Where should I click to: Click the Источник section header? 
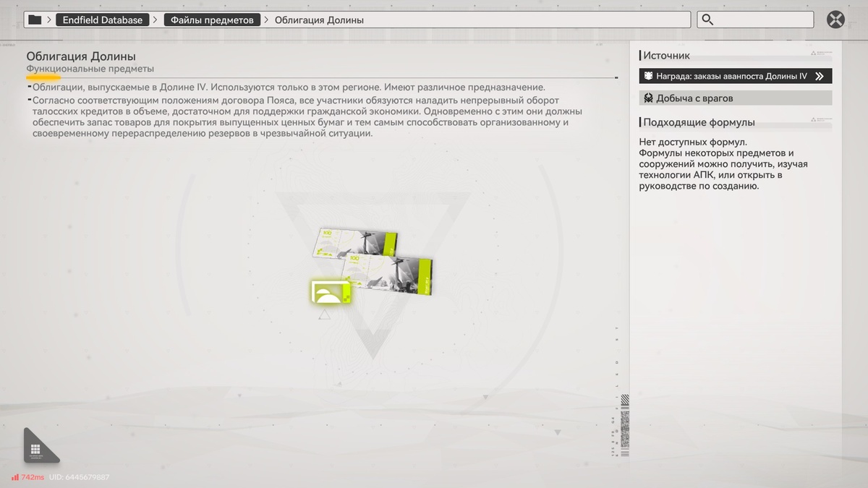tap(666, 55)
